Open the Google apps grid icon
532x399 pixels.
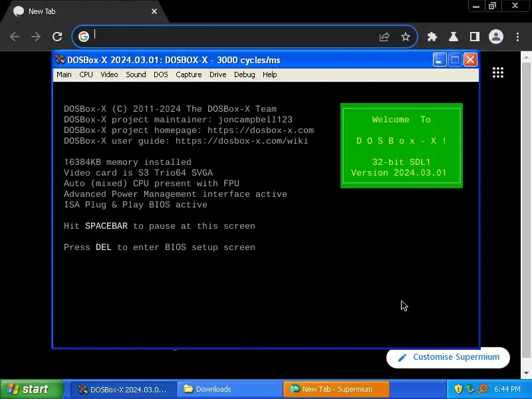tap(497, 72)
